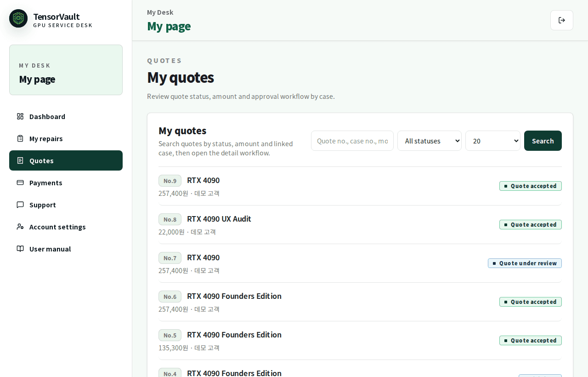Click the No.5 number badge

coord(170,335)
